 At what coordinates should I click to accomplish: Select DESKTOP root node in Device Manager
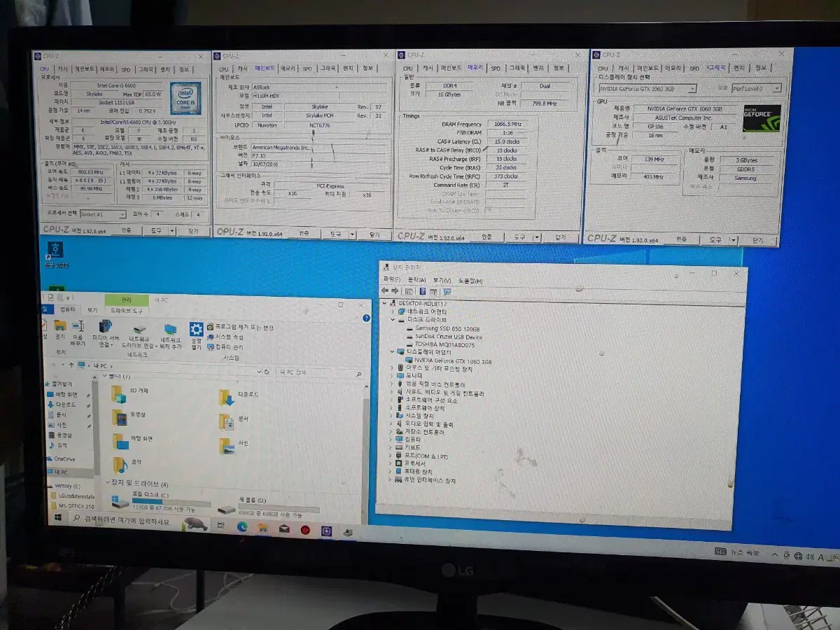click(418, 303)
